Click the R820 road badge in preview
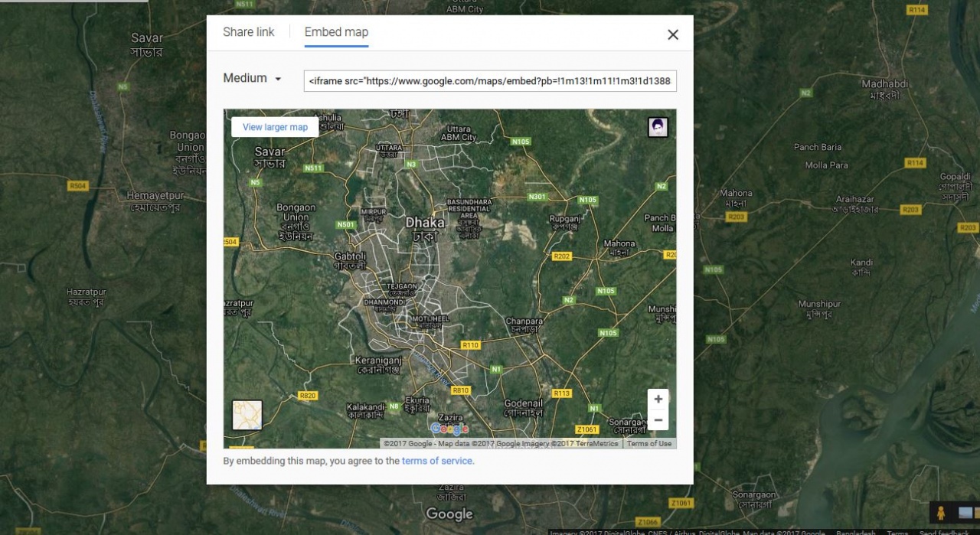This screenshot has height=535, width=980. (x=308, y=396)
